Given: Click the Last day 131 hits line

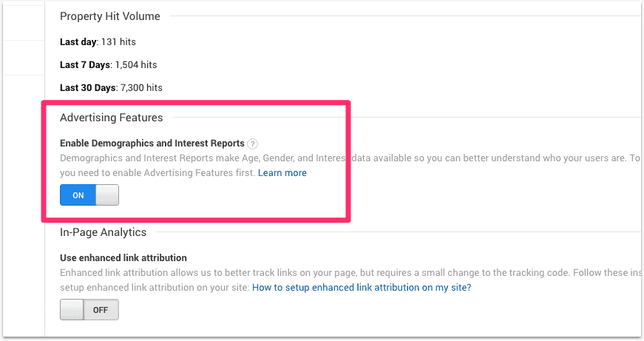Looking at the screenshot, I should coord(98,42).
